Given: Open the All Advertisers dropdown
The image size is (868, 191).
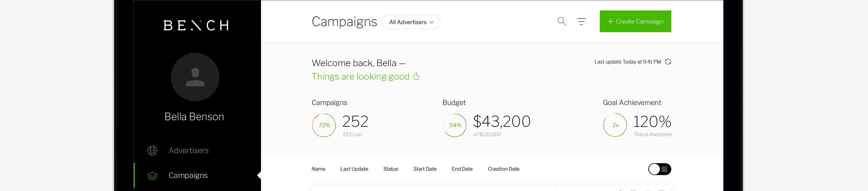Looking at the screenshot, I should tap(411, 22).
